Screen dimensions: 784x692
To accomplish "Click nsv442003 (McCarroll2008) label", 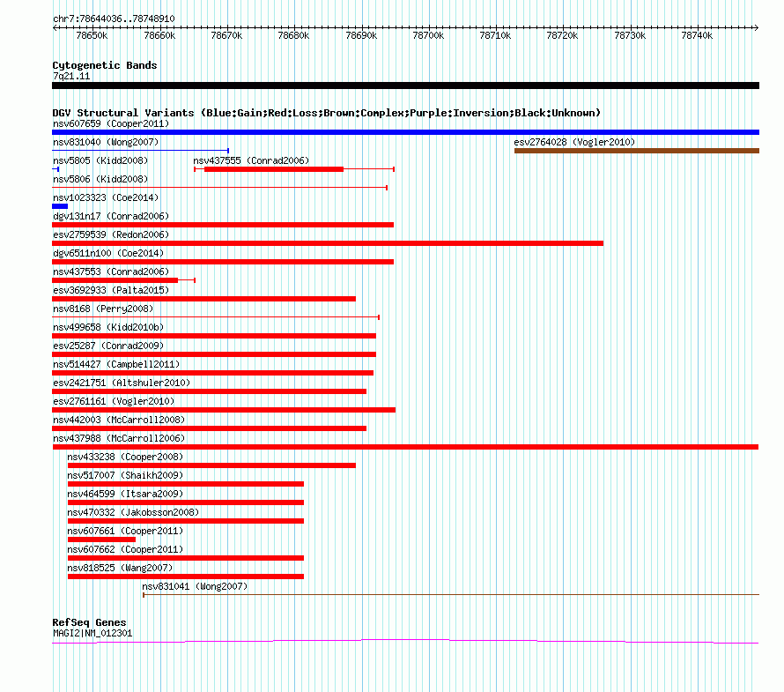I will click(x=119, y=420).
